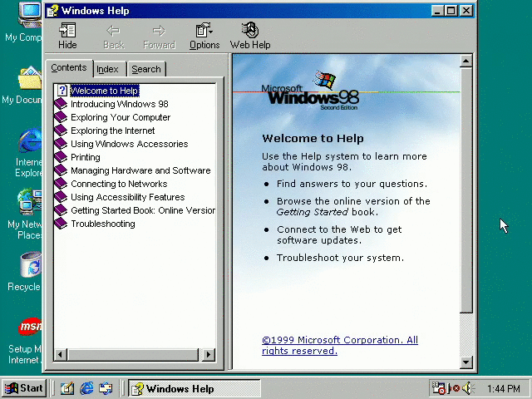
Task: Click the help page scroll-down arrow
Action: click(466, 362)
